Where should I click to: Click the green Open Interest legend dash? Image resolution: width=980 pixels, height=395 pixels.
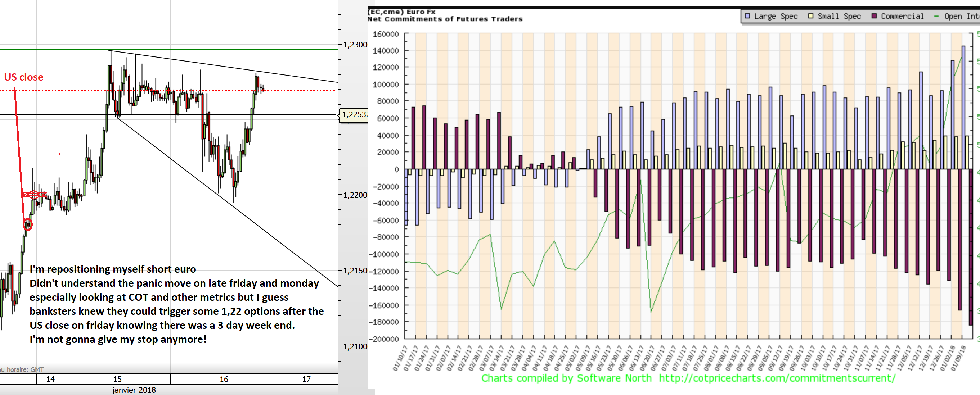(x=936, y=16)
